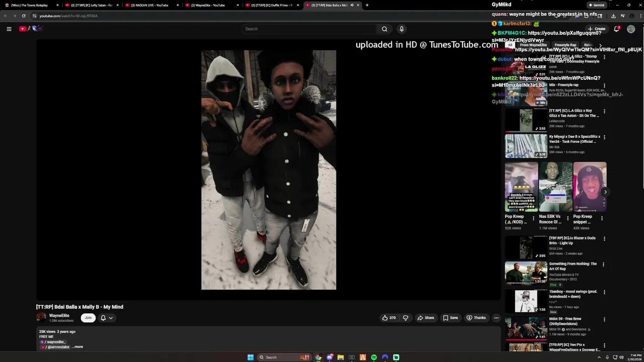
Task: Expand description with ...more link
Action: click(x=77, y=347)
